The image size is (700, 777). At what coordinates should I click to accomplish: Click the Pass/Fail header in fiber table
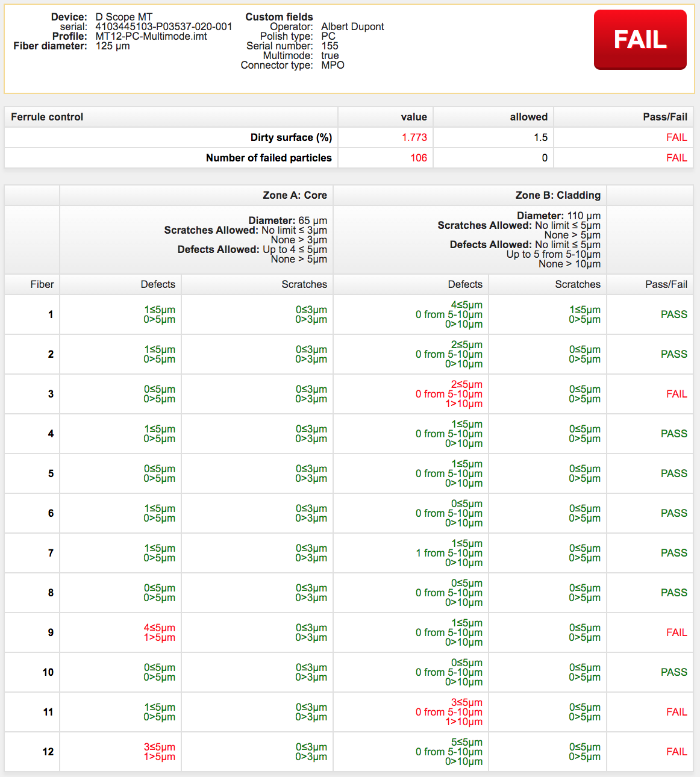pyautogui.click(x=666, y=284)
